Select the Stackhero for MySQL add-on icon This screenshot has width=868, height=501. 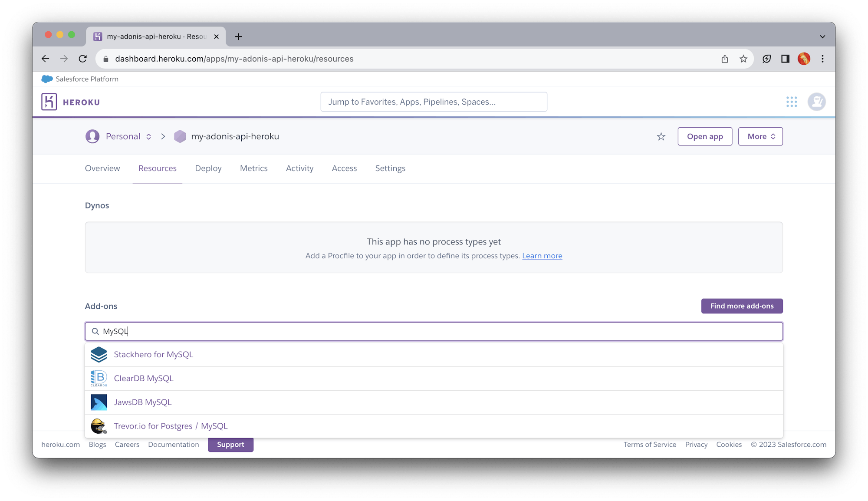pyautogui.click(x=99, y=354)
